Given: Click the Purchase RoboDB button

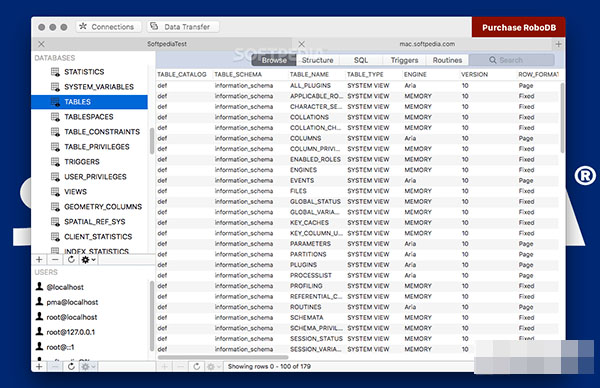Looking at the screenshot, I should pyautogui.click(x=518, y=27).
